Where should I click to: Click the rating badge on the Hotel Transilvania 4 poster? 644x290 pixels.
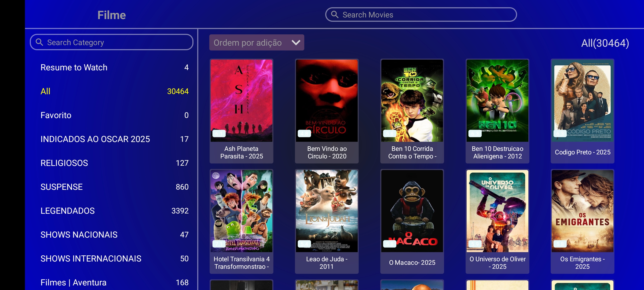point(219,244)
